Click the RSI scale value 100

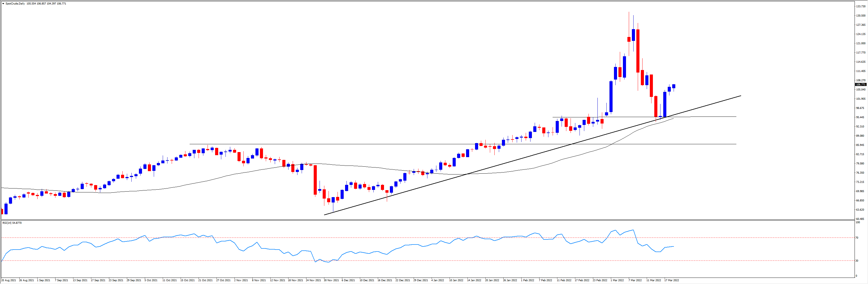coord(857,222)
